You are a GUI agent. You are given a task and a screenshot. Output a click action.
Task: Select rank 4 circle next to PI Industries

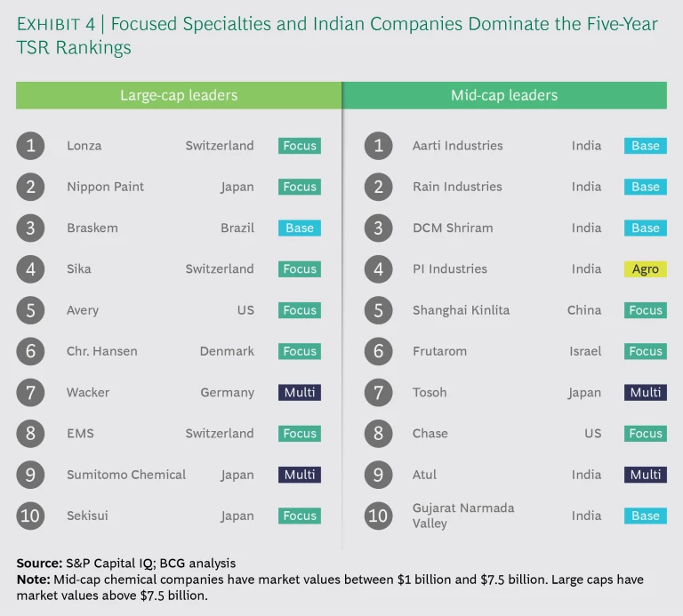point(378,269)
